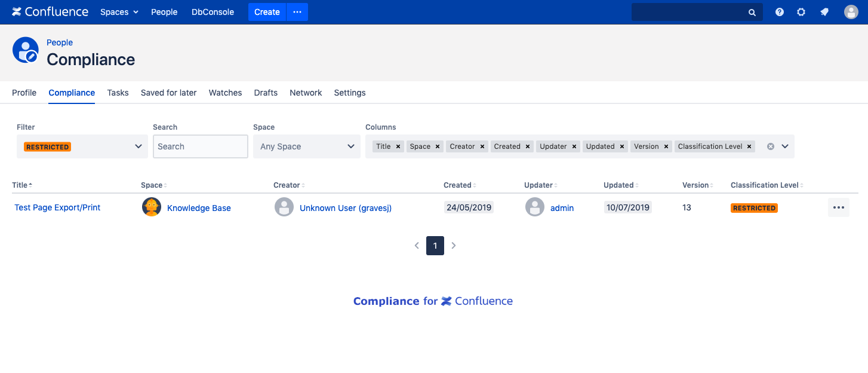Image resolution: width=868 pixels, height=373 pixels.
Task: Click the search magnifier icon
Action: pyautogui.click(x=752, y=12)
